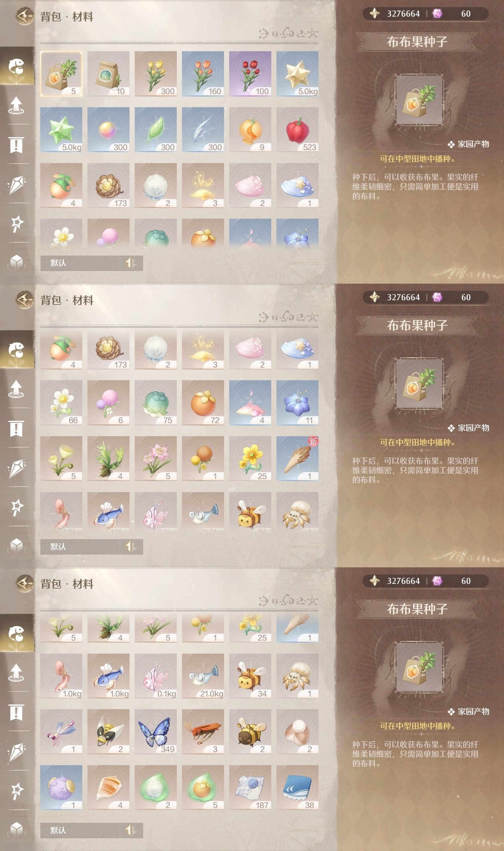Select the yellow tulips stack of 300
504x851 pixels.
[x=156, y=74]
